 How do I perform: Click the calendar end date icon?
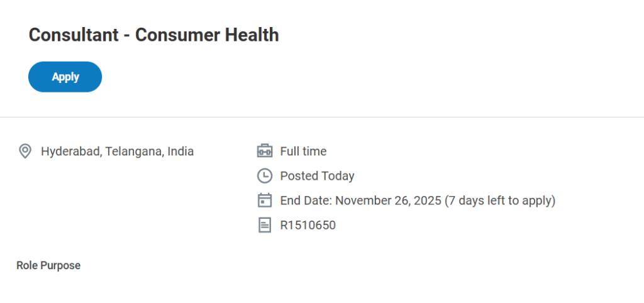265,201
